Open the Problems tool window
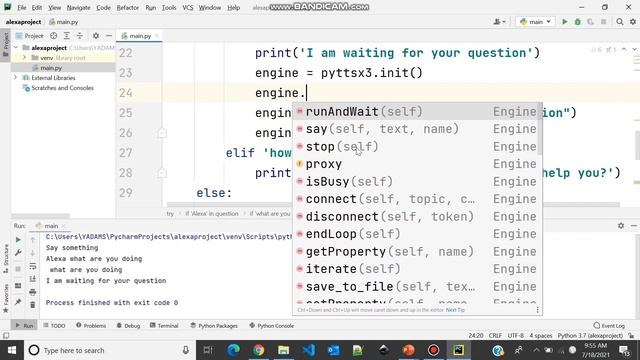 91,325
